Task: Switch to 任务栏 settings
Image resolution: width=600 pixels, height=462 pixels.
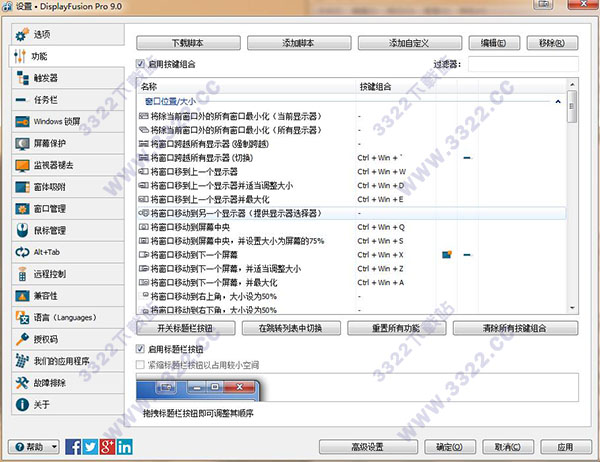Action: pyautogui.click(x=68, y=100)
